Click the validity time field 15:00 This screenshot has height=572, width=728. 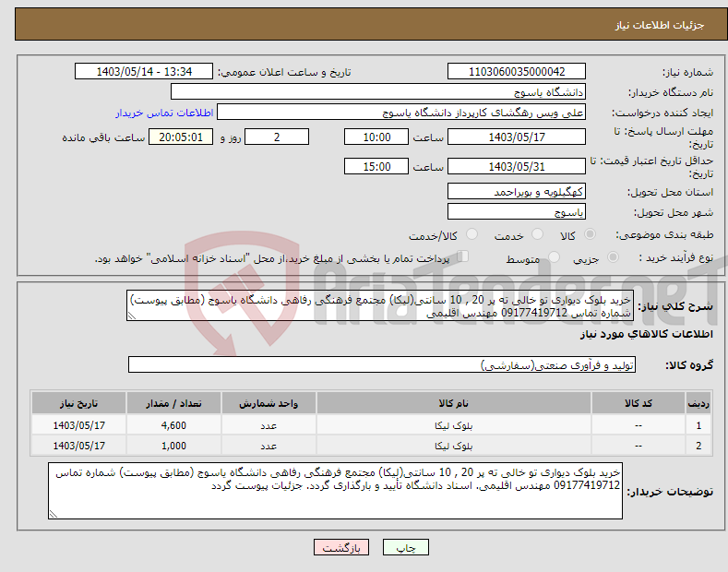click(376, 166)
